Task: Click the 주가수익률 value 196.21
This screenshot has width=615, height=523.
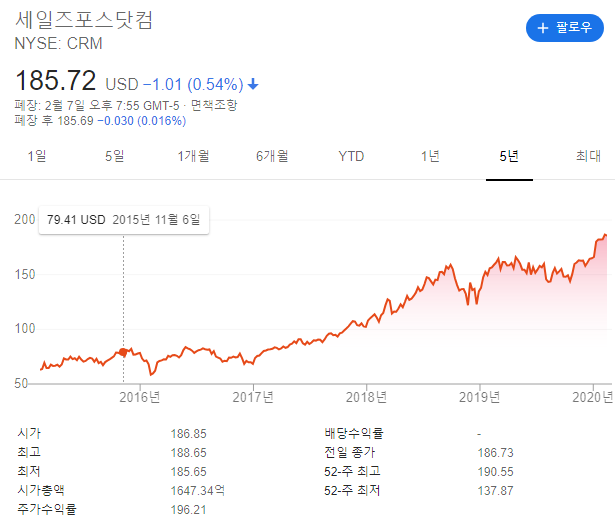Action: click(188, 510)
